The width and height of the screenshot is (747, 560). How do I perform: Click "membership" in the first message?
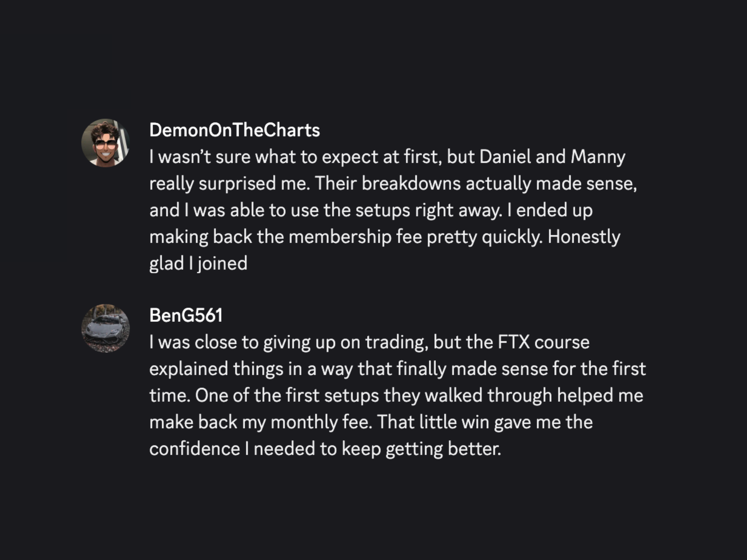point(340,237)
